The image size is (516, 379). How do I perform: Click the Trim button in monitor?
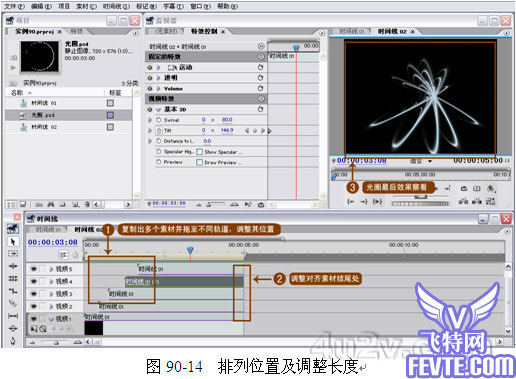(x=490, y=201)
